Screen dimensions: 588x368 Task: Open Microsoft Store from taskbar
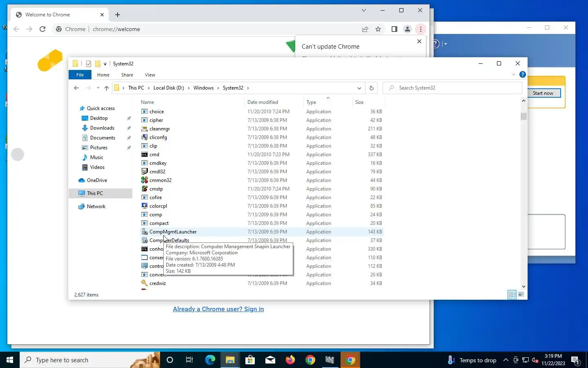tap(250, 360)
